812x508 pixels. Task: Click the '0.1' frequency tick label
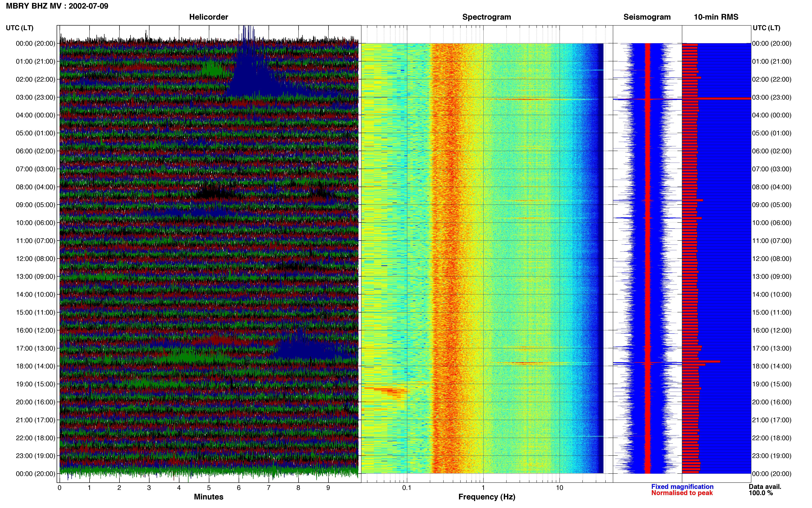(407, 488)
